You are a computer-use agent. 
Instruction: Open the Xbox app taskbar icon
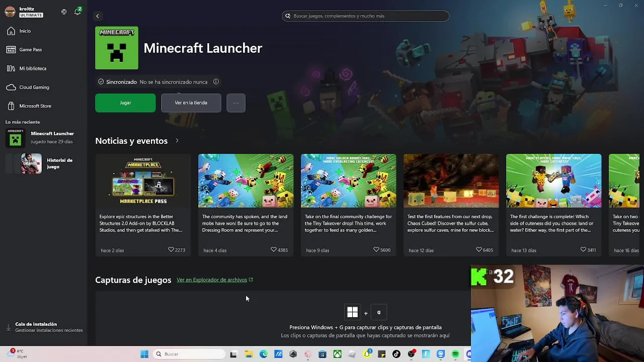[x=338, y=354]
